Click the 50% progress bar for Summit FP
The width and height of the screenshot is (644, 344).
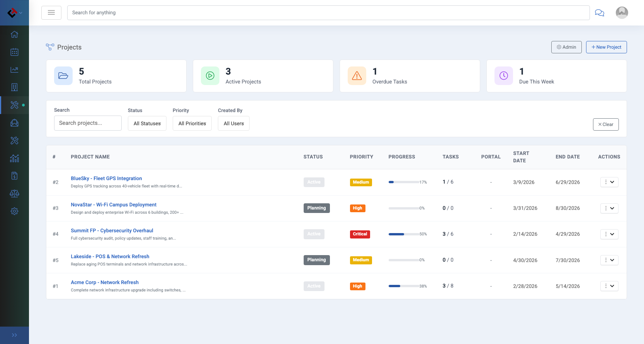tap(404, 234)
